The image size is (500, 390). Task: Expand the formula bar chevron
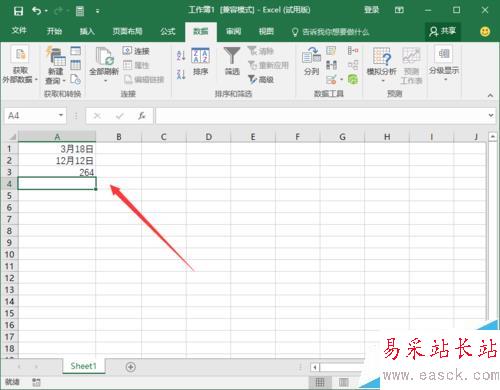click(491, 115)
